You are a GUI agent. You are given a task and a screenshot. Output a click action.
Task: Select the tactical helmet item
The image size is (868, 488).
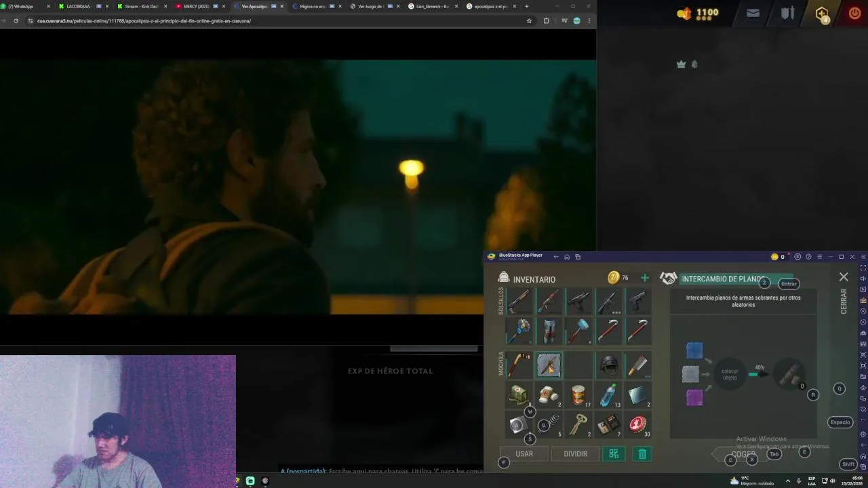pos(608,365)
